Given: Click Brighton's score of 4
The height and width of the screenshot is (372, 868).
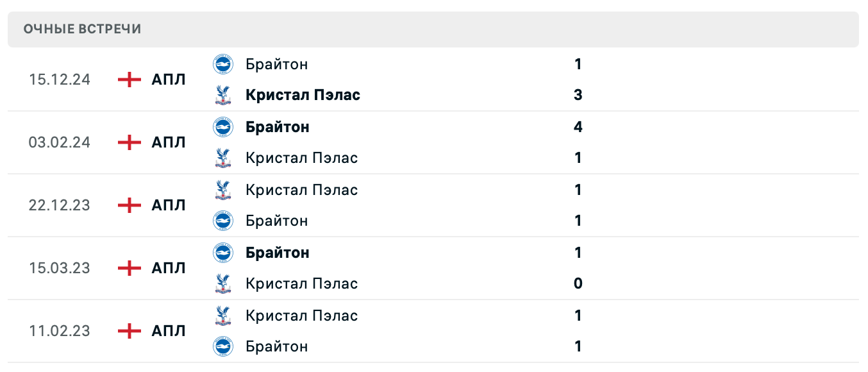Looking at the screenshot, I should click(x=578, y=127).
